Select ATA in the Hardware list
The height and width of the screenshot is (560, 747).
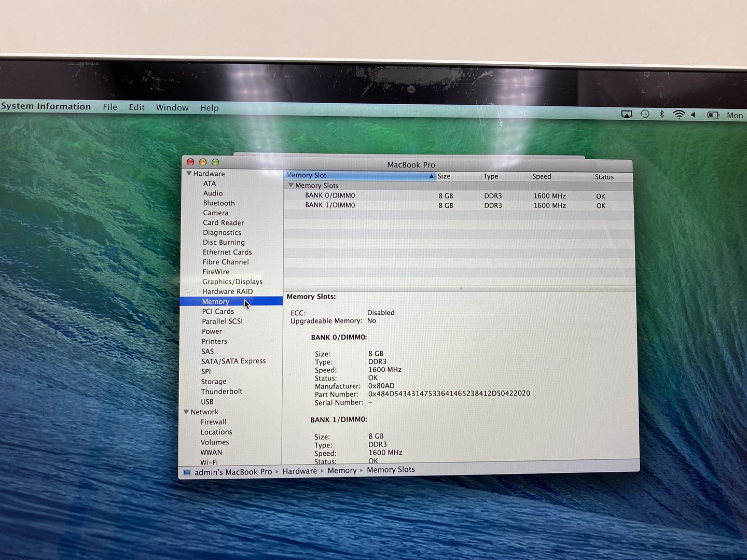(x=210, y=184)
